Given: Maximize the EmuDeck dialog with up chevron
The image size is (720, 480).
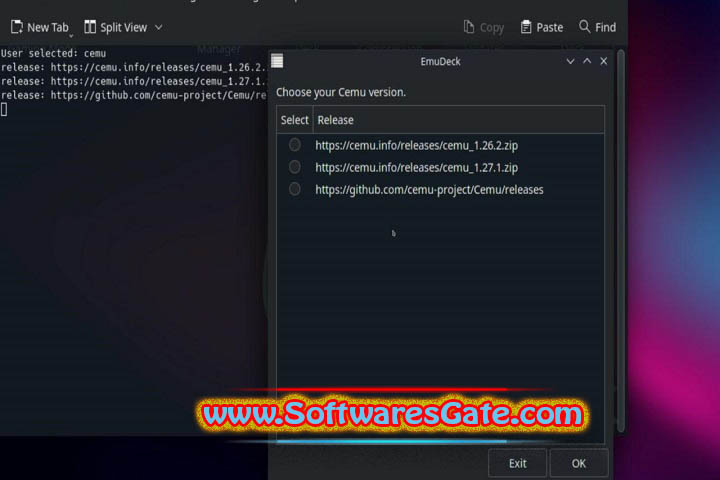Looking at the screenshot, I should click(x=587, y=61).
